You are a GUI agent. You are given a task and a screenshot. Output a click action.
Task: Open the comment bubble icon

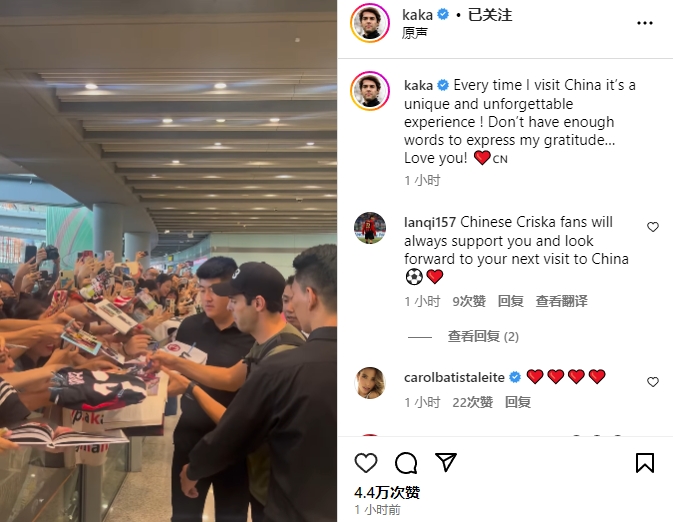406,463
